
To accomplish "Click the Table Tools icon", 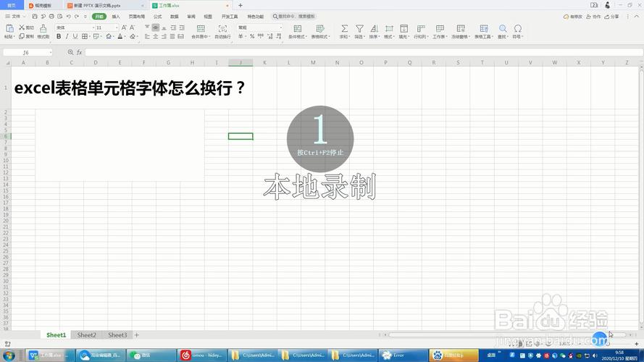I will 484,28.
